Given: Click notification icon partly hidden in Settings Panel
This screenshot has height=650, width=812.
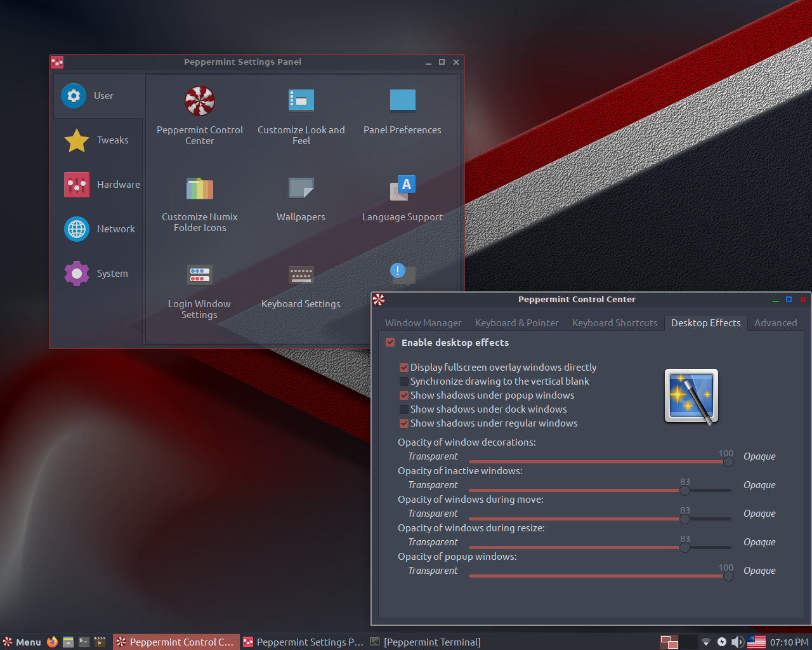Looking at the screenshot, I should pos(402,275).
